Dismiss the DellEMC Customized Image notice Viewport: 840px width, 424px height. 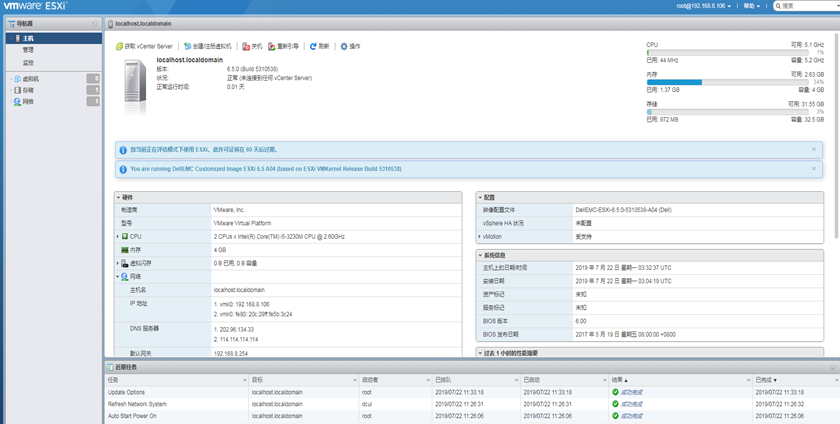click(813, 168)
